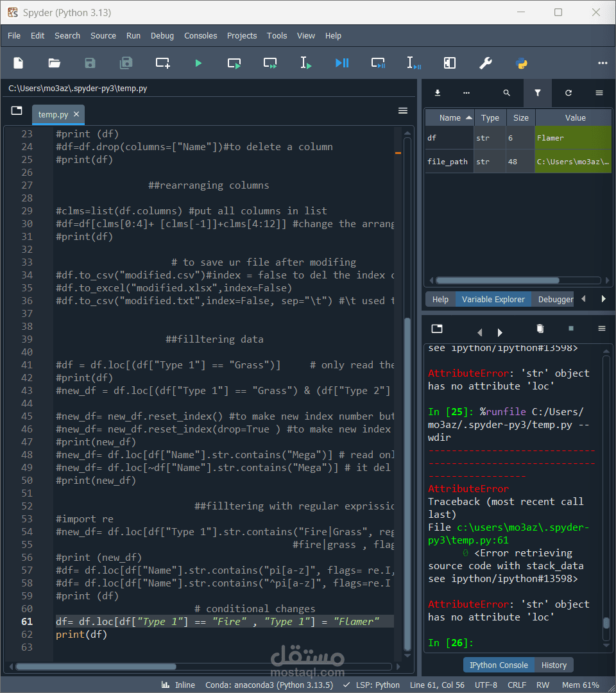Click the LSP: Python status indicator
616x693 pixels.
[371, 685]
